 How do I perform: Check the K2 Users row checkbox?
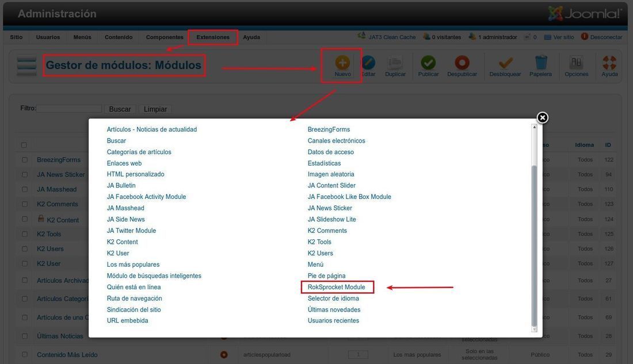pos(25,249)
